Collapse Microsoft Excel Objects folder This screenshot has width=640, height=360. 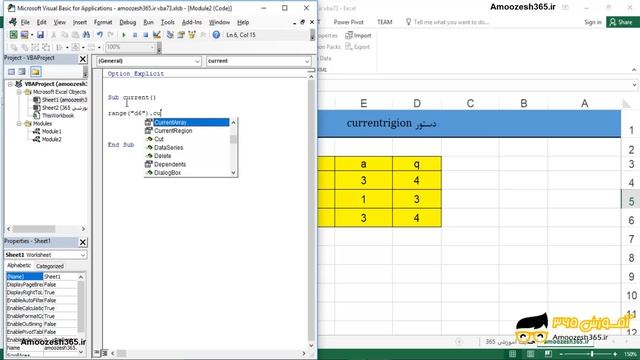[19, 92]
